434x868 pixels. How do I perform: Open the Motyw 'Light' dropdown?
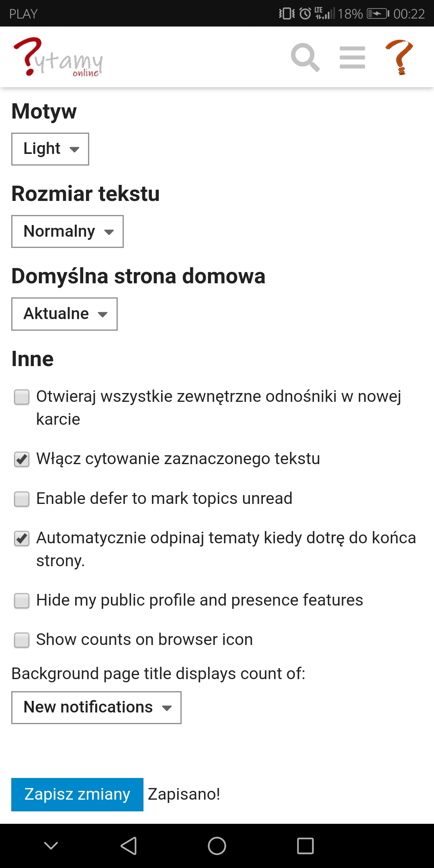pos(50,149)
